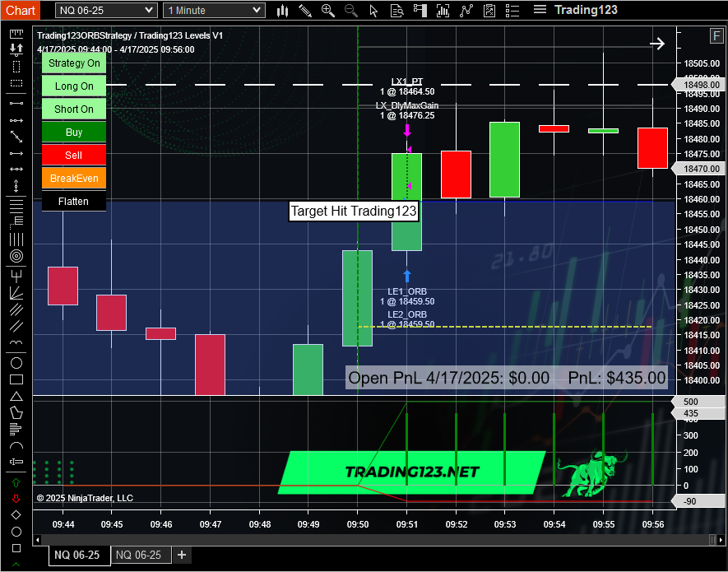Select the Andrews Pitchfork tool
Screen dimensions: 728x572
tap(16, 277)
